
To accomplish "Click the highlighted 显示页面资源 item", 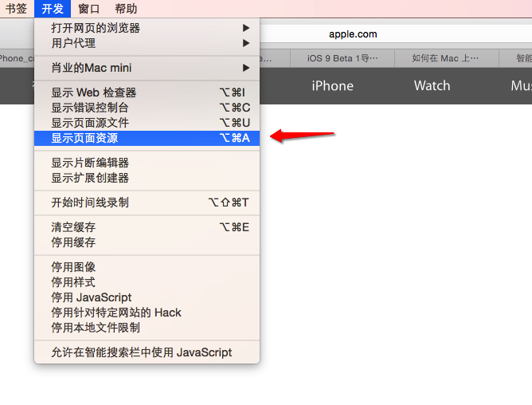I will click(147, 138).
